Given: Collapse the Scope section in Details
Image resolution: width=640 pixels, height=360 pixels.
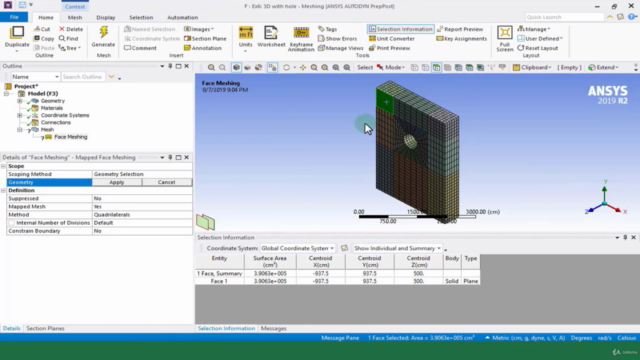Looking at the screenshot, I should pyautogui.click(x=4, y=166).
